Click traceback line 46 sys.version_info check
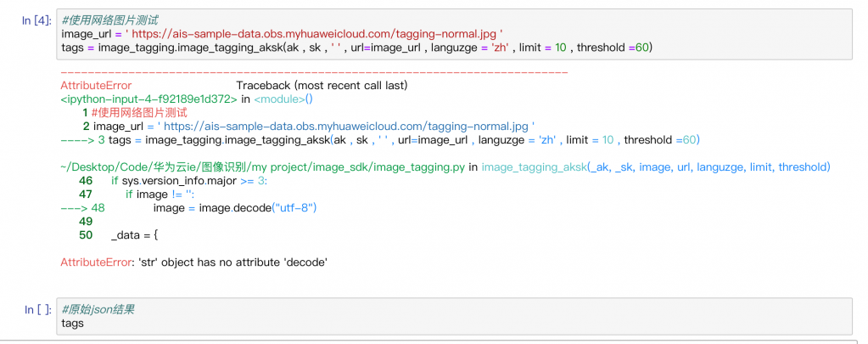 188,181
